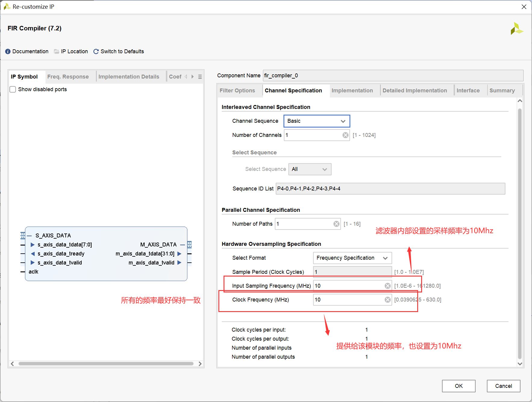Select the Channel Specification tab
This screenshot has width=532, height=402.
point(293,91)
